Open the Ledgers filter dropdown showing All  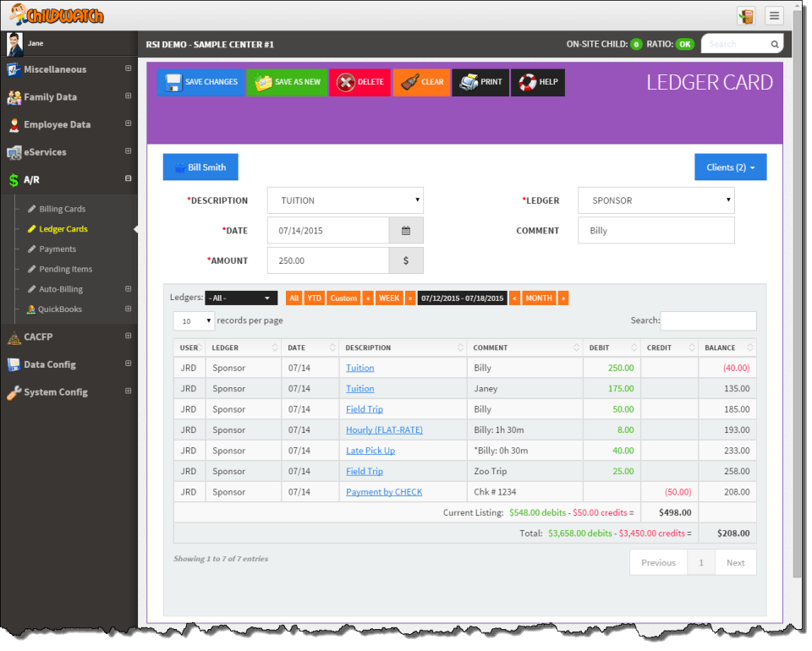[241, 298]
